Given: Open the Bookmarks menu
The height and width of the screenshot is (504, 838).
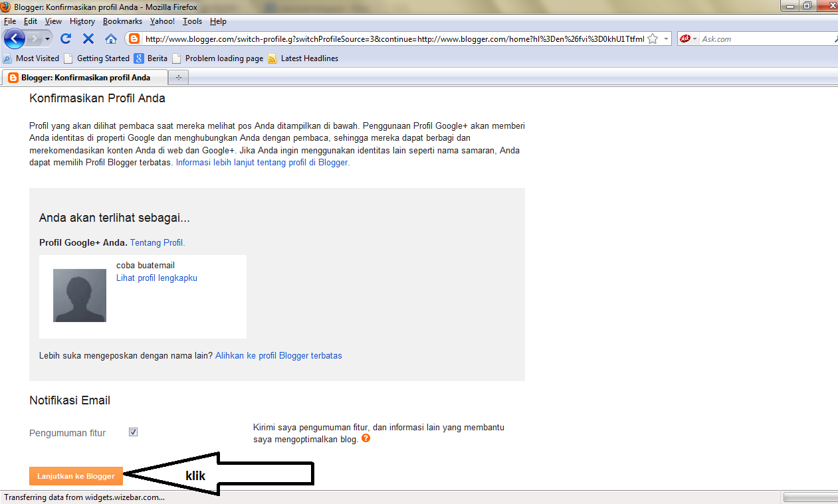Looking at the screenshot, I should (x=122, y=21).
